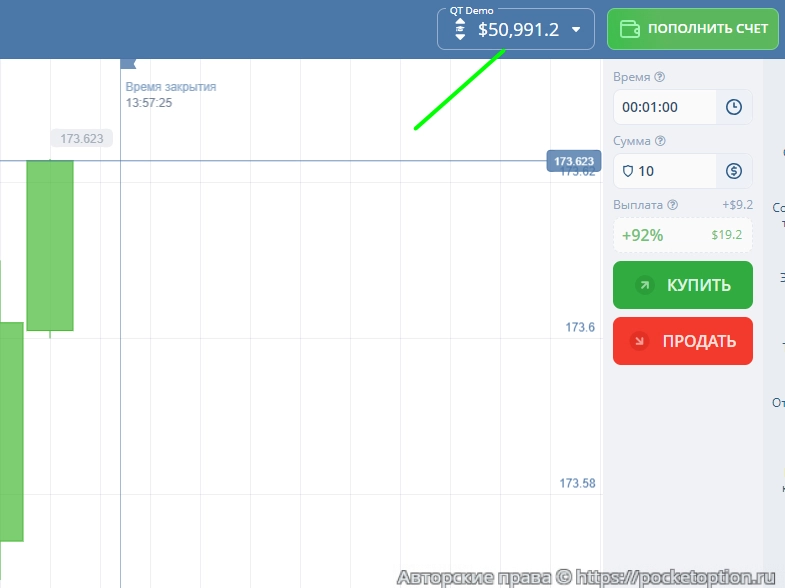Click the 00:01:00 time input field
Screen dimensions: 785x588
click(664, 107)
